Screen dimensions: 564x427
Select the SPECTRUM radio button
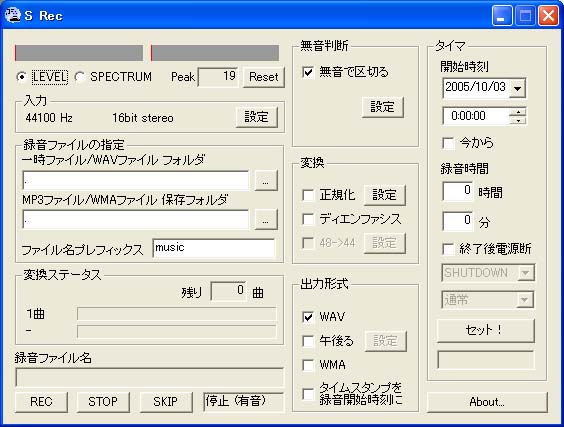tap(79, 77)
